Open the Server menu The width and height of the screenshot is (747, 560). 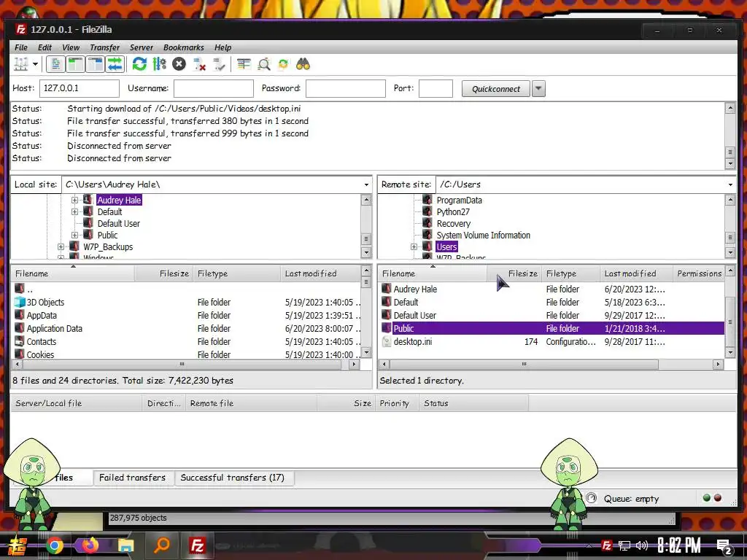(142, 47)
